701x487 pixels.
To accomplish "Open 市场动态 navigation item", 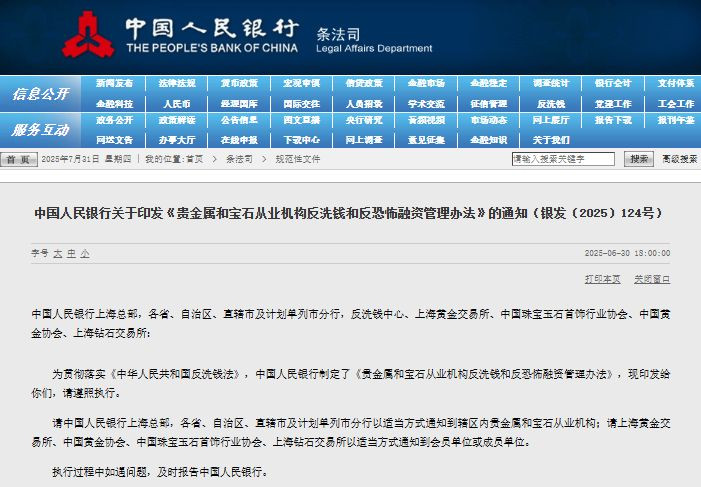I will click(489, 120).
